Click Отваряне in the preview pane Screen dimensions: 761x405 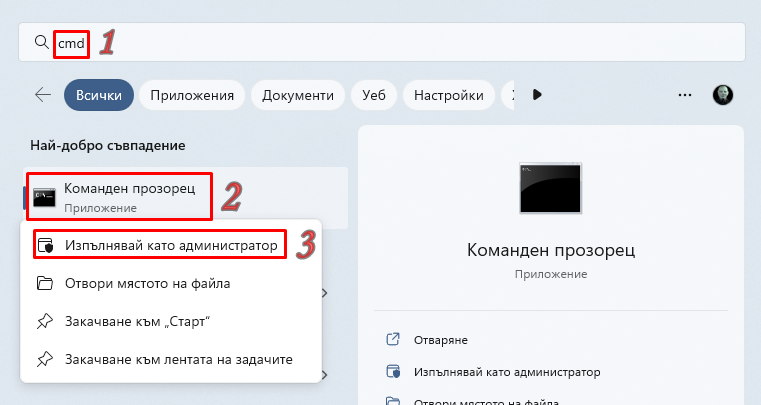(x=441, y=340)
